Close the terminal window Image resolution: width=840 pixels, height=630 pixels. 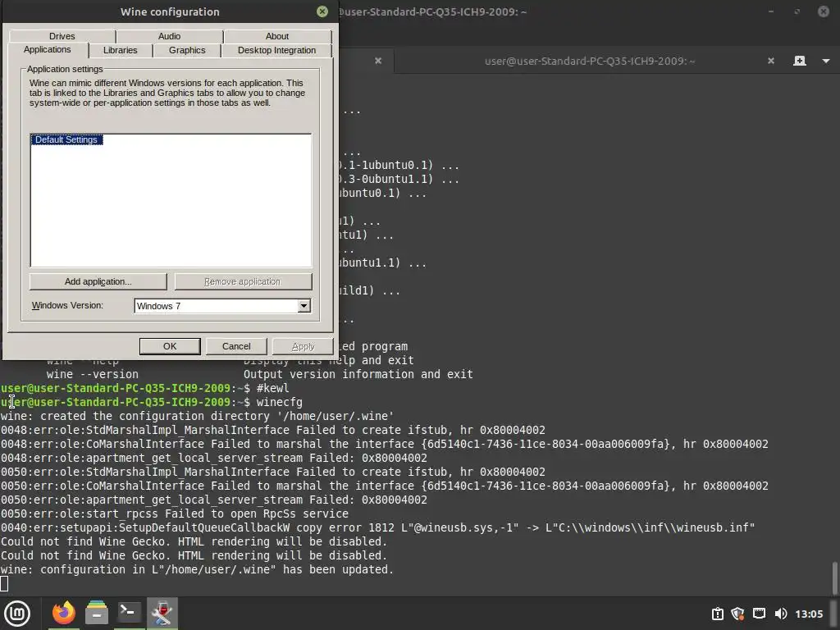(824, 11)
